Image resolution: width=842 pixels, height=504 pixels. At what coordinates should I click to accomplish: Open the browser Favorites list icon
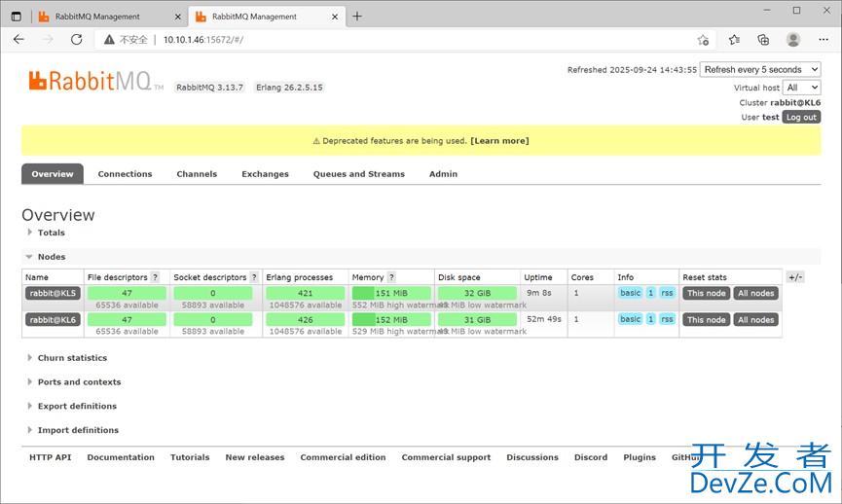(734, 40)
